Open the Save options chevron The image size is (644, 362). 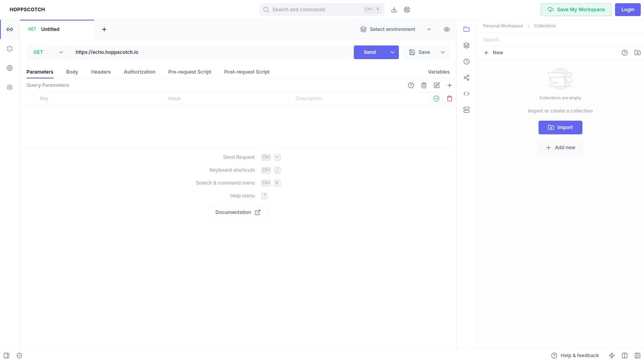[442, 52]
